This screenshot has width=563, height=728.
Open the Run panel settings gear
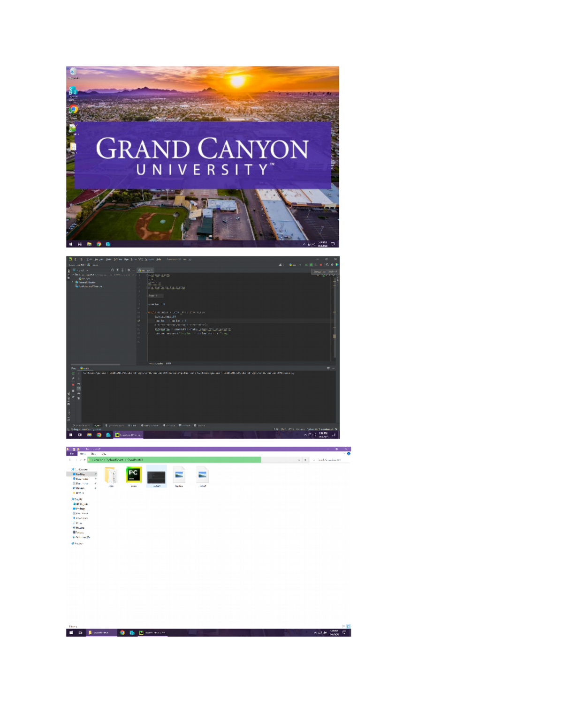pos(328,368)
